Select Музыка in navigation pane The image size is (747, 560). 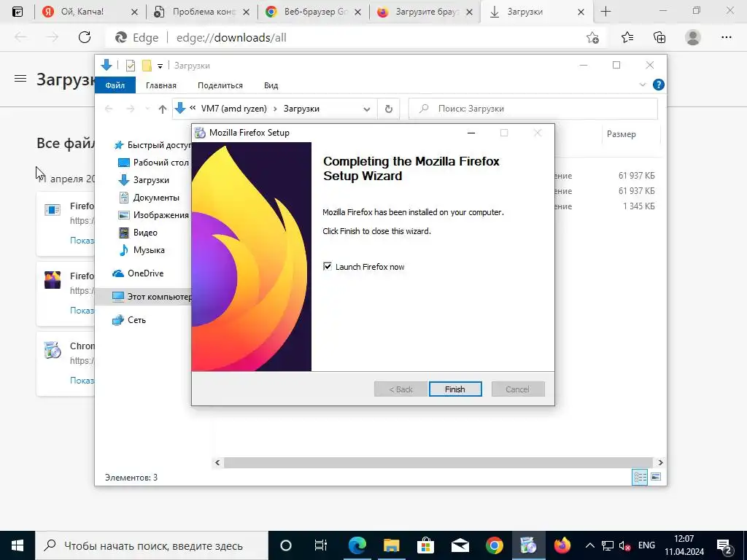coord(141,250)
